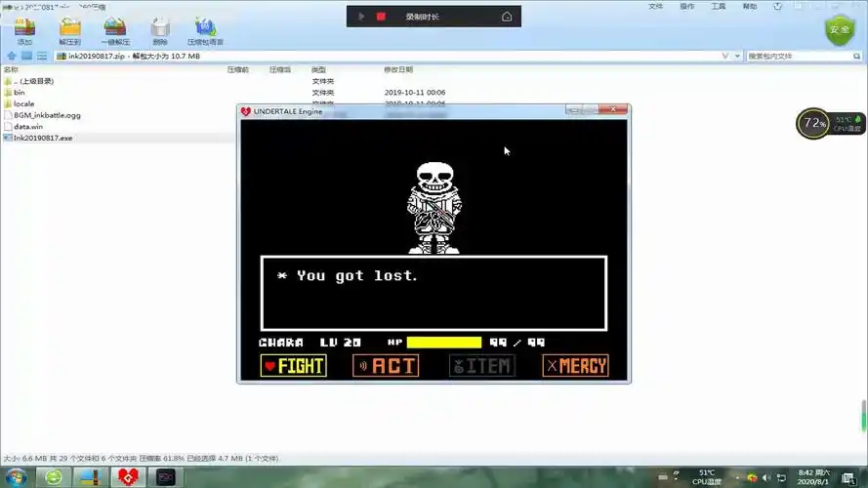Select the FIGHT button in the game
Screen dimensions: 868x488
[x=293, y=366]
